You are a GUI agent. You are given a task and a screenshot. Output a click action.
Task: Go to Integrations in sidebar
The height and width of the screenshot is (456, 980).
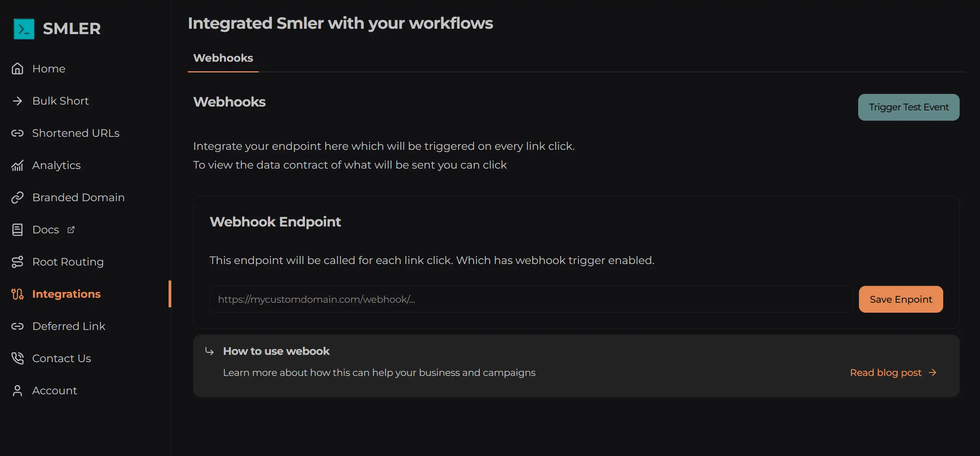pyautogui.click(x=66, y=294)
